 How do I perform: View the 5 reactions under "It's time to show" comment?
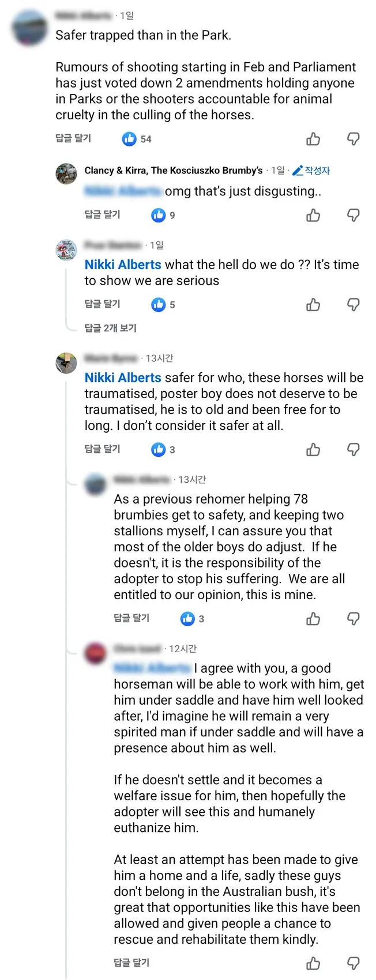(x=163, y=305)
